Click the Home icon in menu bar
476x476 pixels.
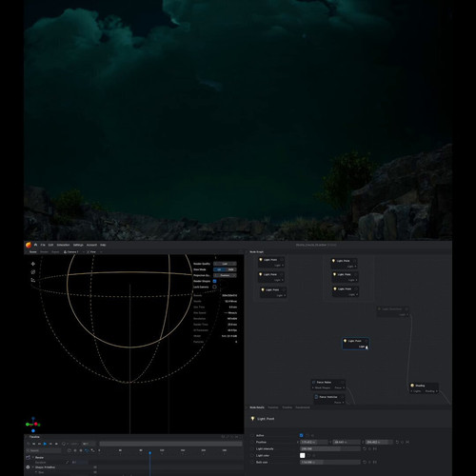[35, 245]
